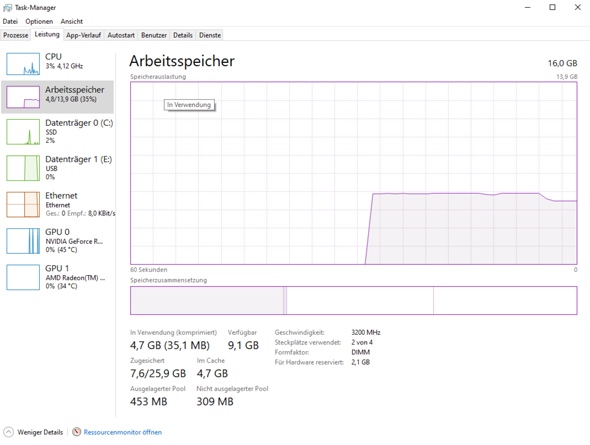Click the 309 MB Nicht ausgelagerter Pool value
The height and width of the screenshot is (445, 590).
click(215, 402)
